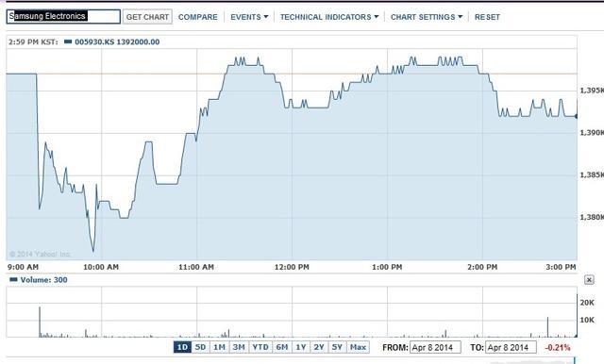This screenshot has width=604, height=364.
Task: Click the 005930.KS series legend color marker
Action: tap(68, 41)
